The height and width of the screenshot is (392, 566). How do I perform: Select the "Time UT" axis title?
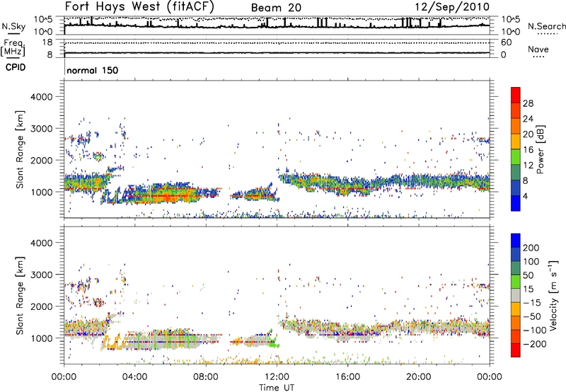277,388
